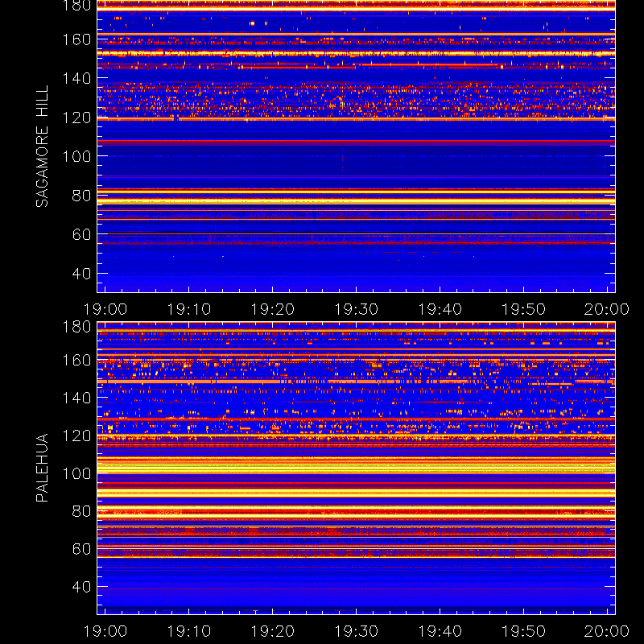Select frequency label 100 on Sagamore Hill plot
Viewport: 644px width, 644px height.
click(76, 156)
